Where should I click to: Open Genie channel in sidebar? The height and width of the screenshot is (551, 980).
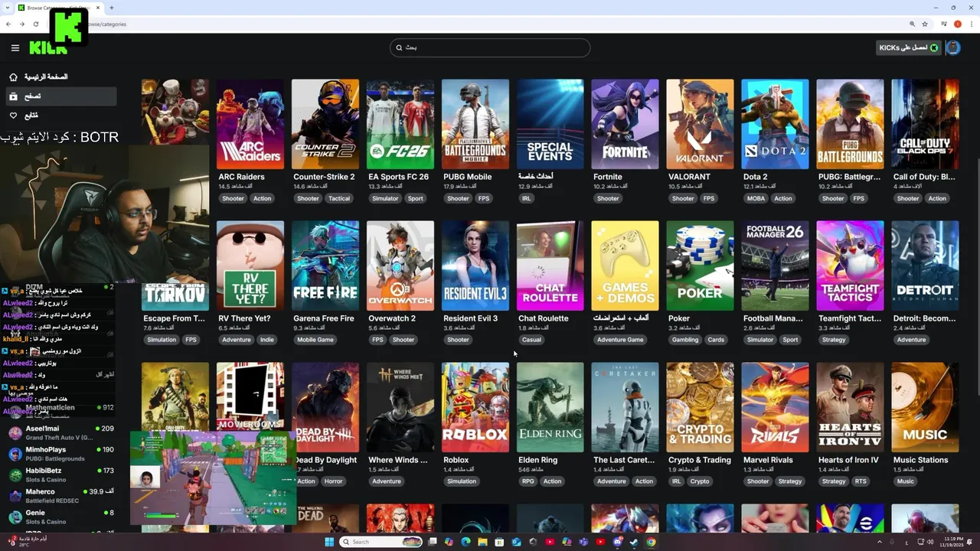61,517
